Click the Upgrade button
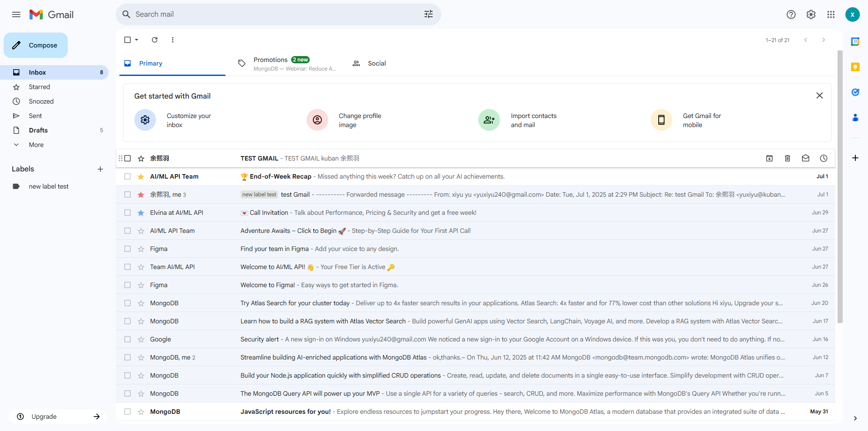The image size is (868, 431). point(58,417)
